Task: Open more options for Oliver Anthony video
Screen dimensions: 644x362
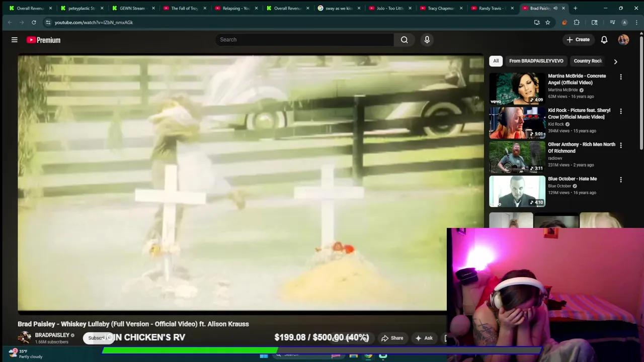Action: [621, 145]
